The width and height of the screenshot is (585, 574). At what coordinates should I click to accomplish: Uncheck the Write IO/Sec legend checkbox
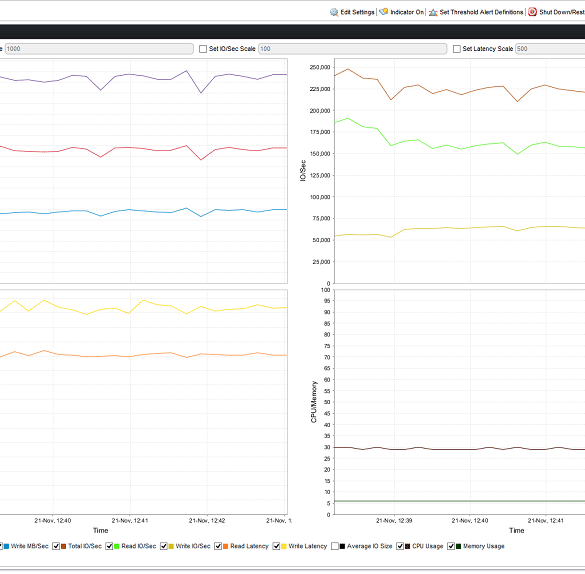coord(164,547)
